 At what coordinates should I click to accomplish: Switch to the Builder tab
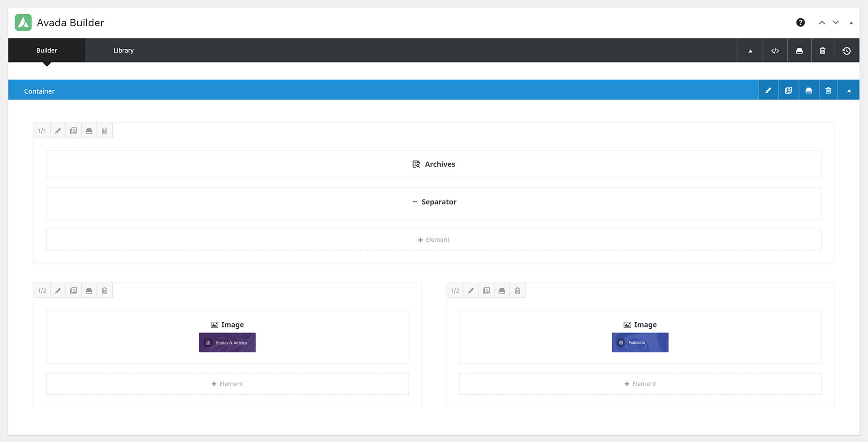point(47,50)
